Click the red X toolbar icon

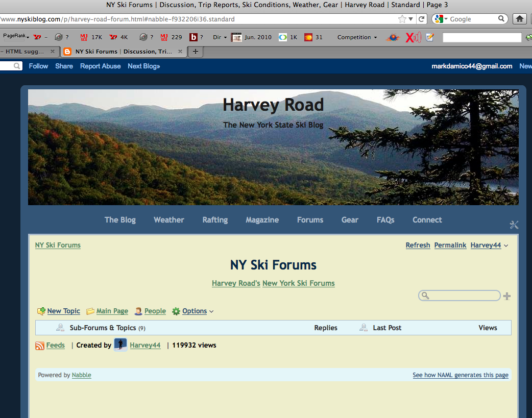click(413, 37)
